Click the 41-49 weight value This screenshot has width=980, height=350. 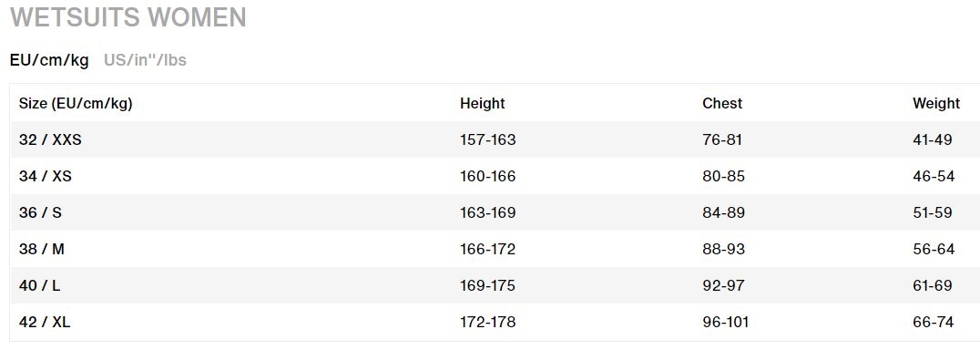933,139
